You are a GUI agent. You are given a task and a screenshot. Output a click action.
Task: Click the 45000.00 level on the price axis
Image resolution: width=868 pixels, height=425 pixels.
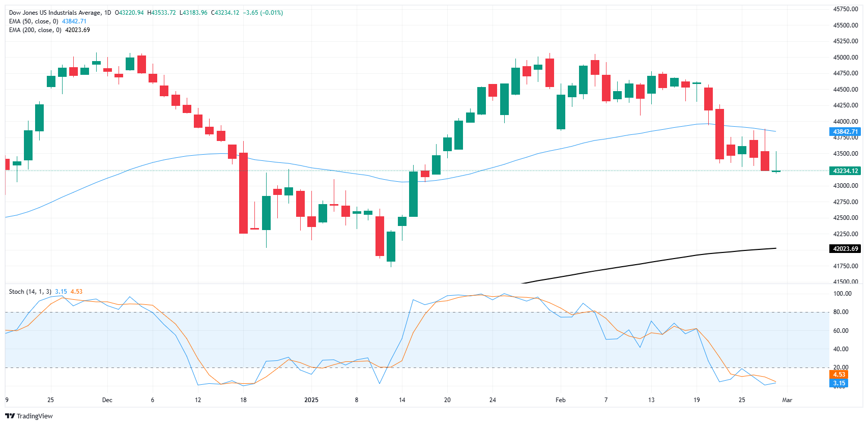pyautogui.click(x=845, y=58)
